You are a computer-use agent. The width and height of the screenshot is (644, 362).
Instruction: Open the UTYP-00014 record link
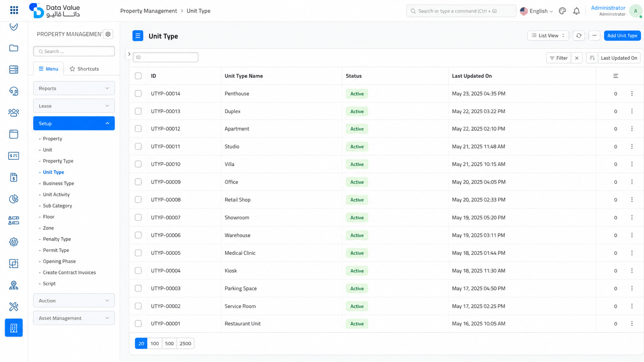point(166,93)
